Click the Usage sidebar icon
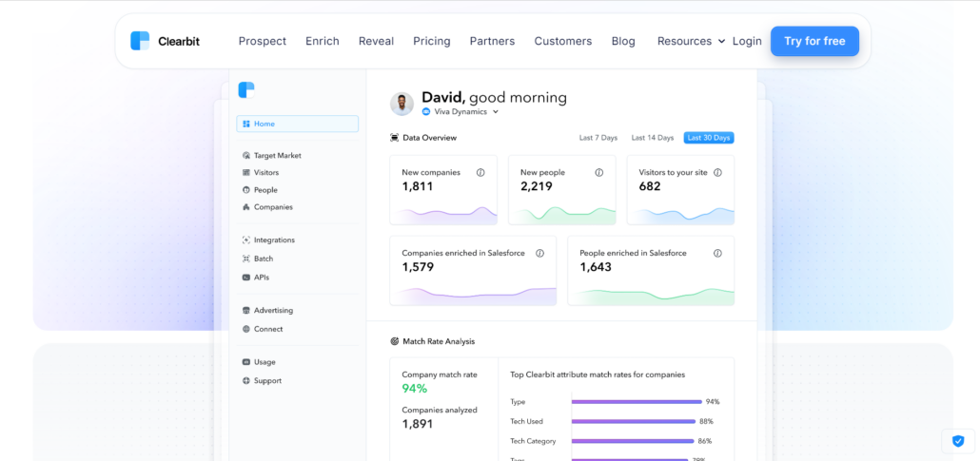This screenshot has width=980, height=461. [x=246, y=362]
